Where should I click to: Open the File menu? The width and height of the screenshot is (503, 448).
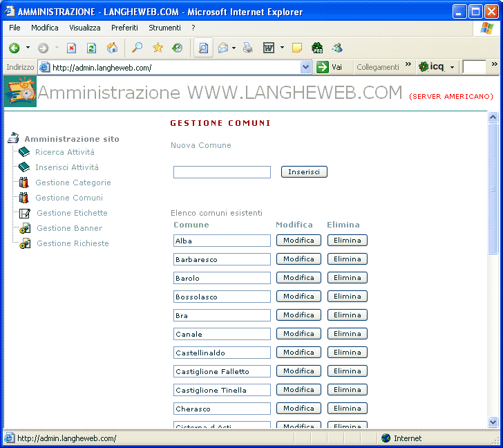point(15,28)
